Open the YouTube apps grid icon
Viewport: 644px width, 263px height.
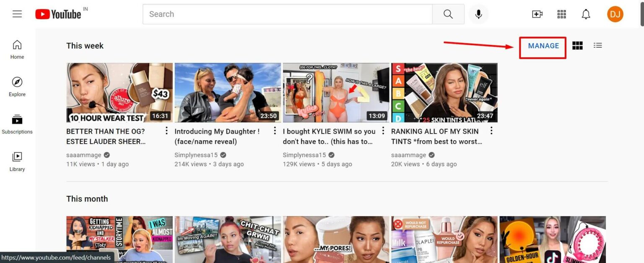click(x=561, y=14)
